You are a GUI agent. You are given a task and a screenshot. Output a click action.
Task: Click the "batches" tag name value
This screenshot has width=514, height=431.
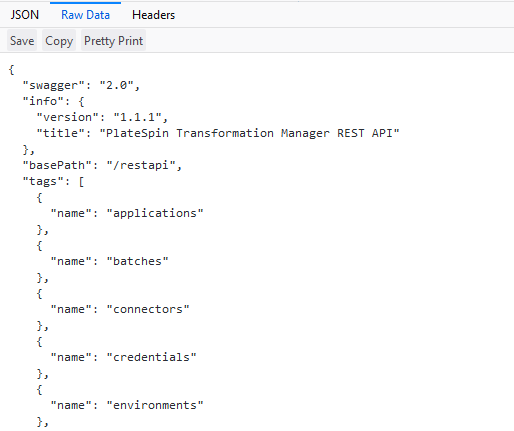coord(137,261)
